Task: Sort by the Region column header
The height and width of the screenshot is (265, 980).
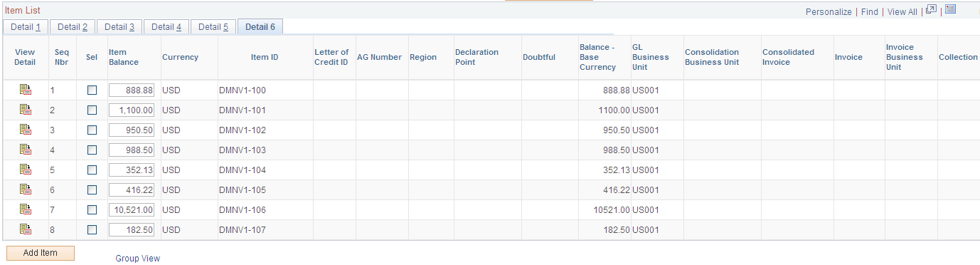Action: [423, 57]
